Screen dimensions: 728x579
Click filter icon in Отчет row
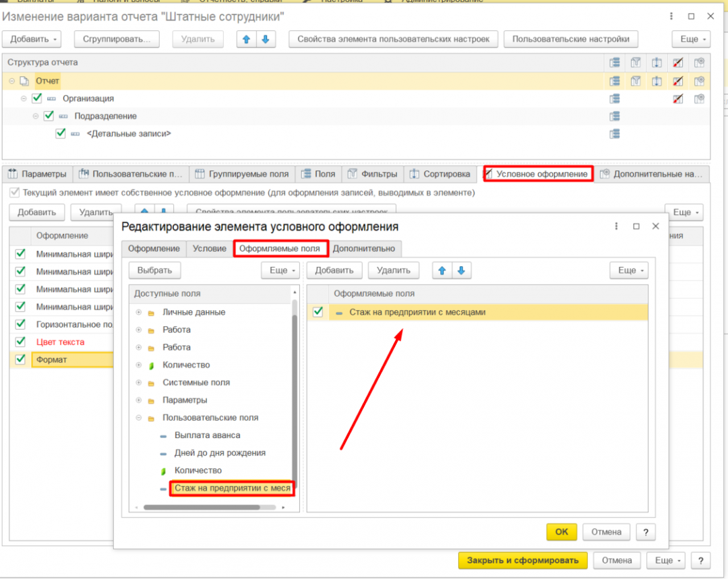pos(636,82)
